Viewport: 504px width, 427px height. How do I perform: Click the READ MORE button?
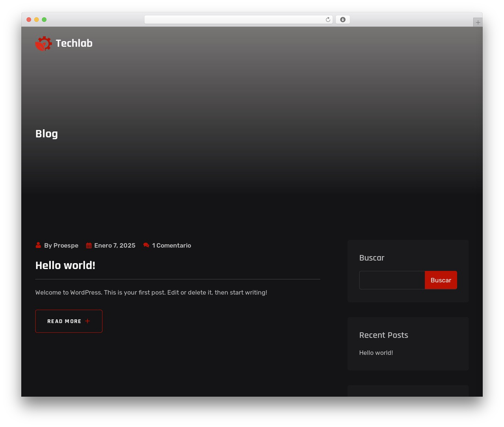coord(69,321)
